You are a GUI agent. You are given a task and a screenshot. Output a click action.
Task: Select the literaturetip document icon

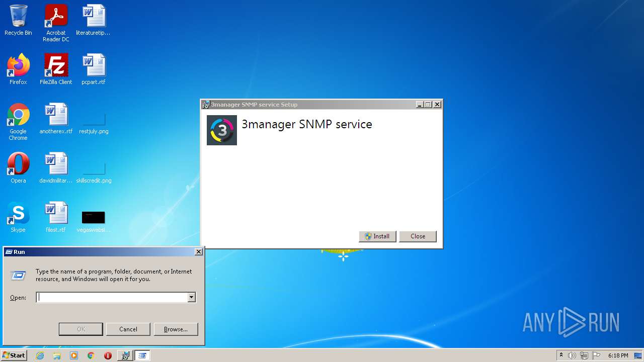(x=93, y=21)
